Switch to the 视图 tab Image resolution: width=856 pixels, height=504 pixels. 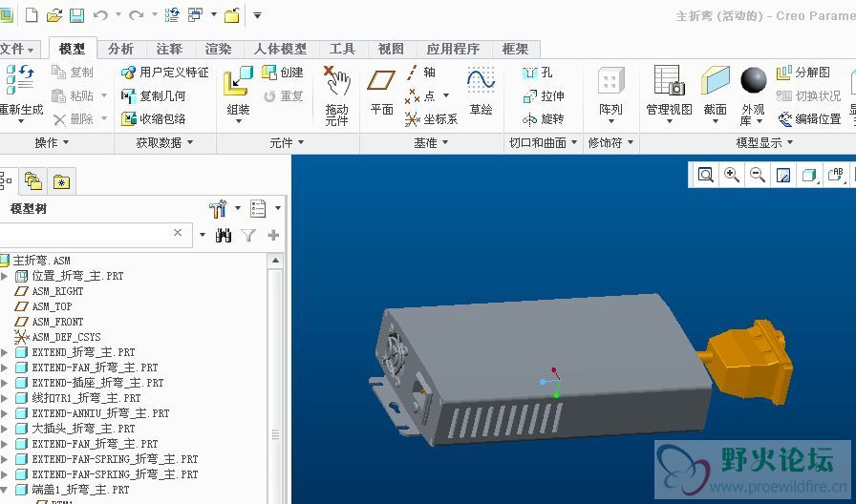tap(391, 49)
